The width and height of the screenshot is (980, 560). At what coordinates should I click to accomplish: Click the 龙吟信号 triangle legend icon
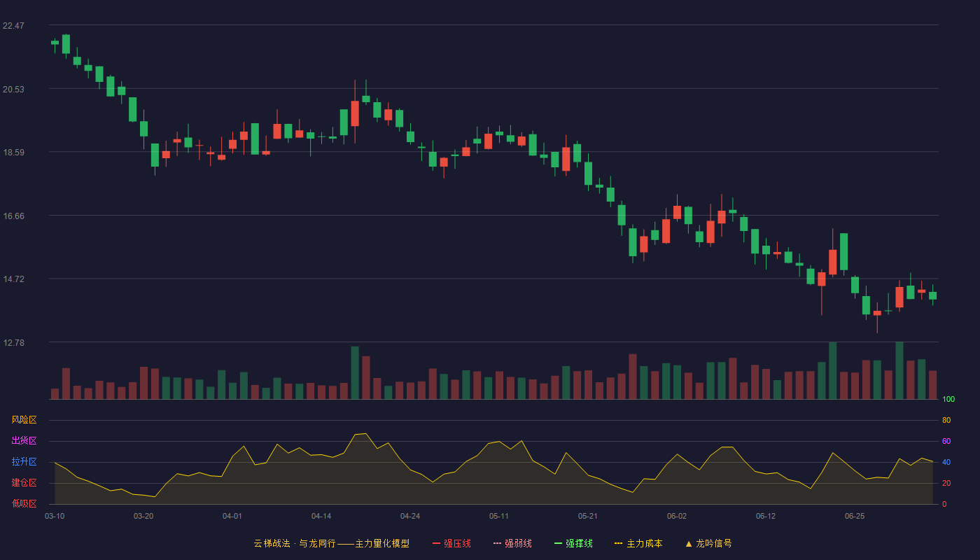click(688, 543)
